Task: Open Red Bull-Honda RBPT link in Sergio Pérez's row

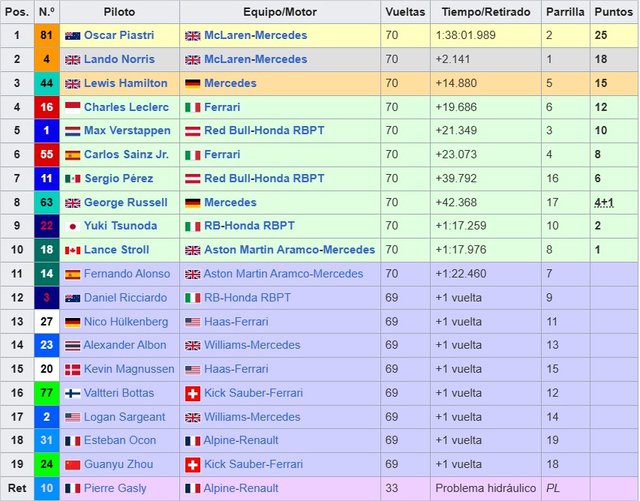Action: pyautogui.click(x=264, y=179)
